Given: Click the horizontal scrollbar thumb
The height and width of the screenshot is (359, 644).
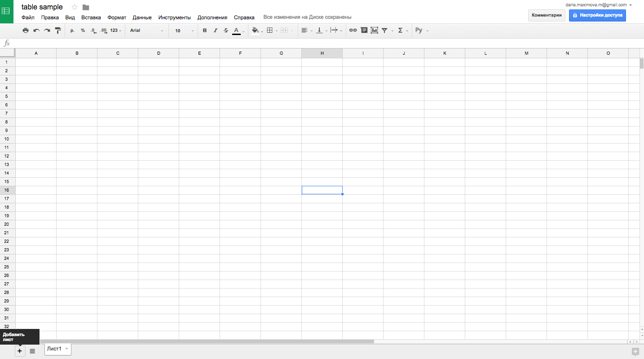Looking at the screenshot, I should (207, 341).
